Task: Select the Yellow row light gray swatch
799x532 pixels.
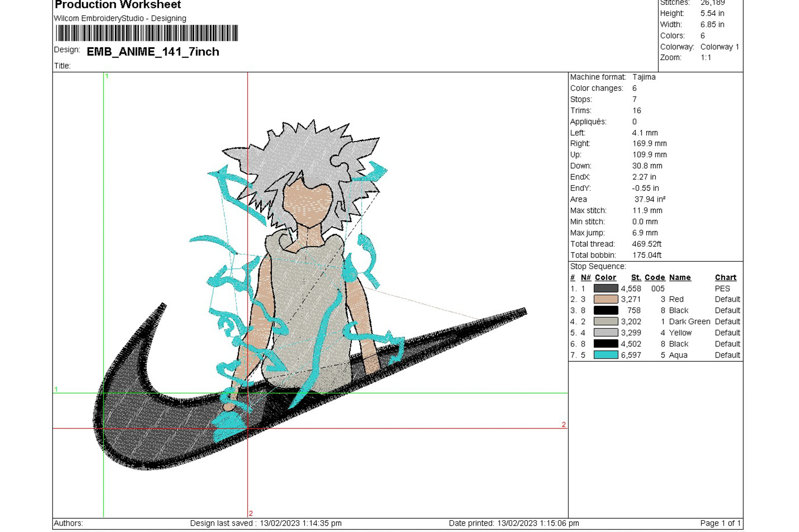Action: (605, 333)
